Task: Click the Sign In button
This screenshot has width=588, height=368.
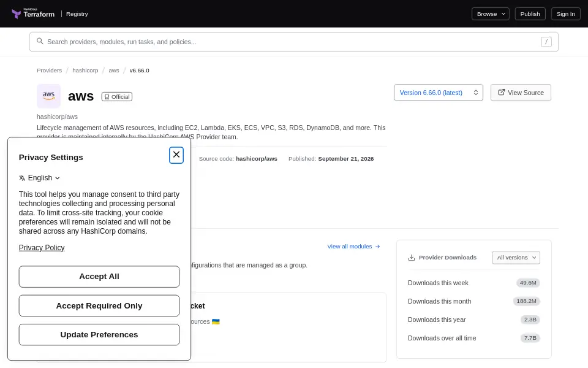Action: coord(565,14)
